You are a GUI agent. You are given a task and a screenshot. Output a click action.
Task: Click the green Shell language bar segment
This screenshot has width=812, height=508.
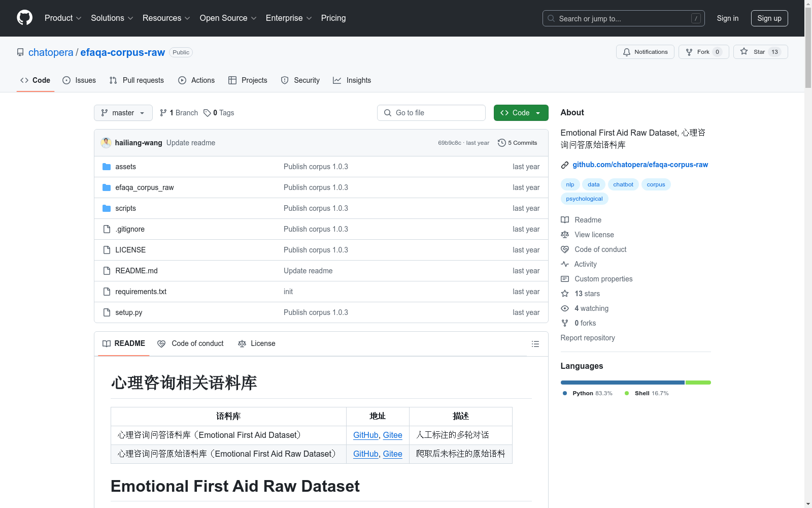point(698,383)
